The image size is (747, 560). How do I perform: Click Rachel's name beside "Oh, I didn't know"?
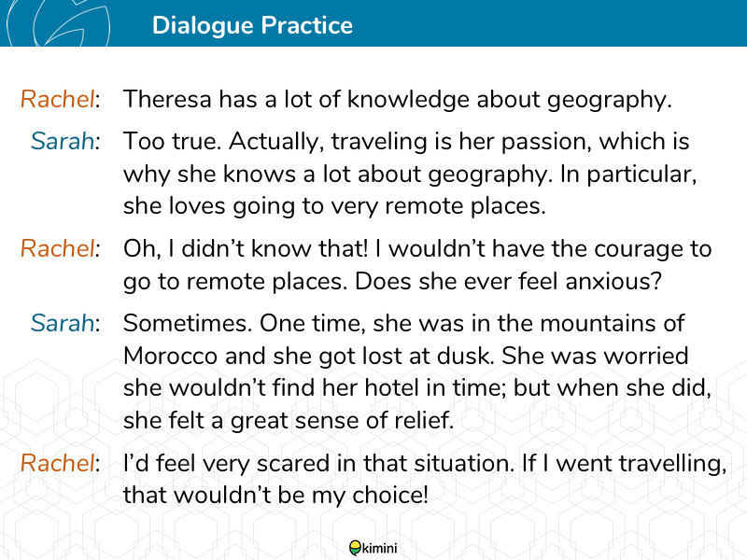[x=58, y=249]
